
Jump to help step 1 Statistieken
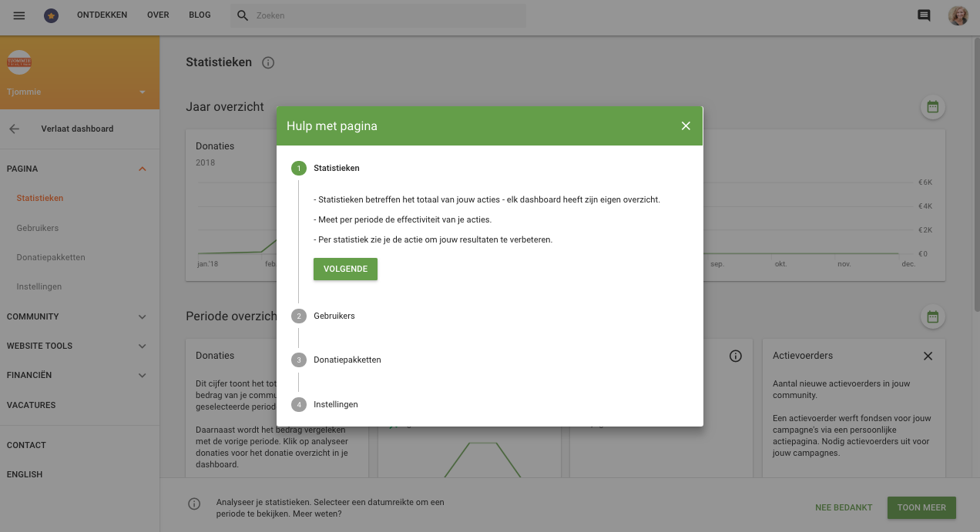325,168
